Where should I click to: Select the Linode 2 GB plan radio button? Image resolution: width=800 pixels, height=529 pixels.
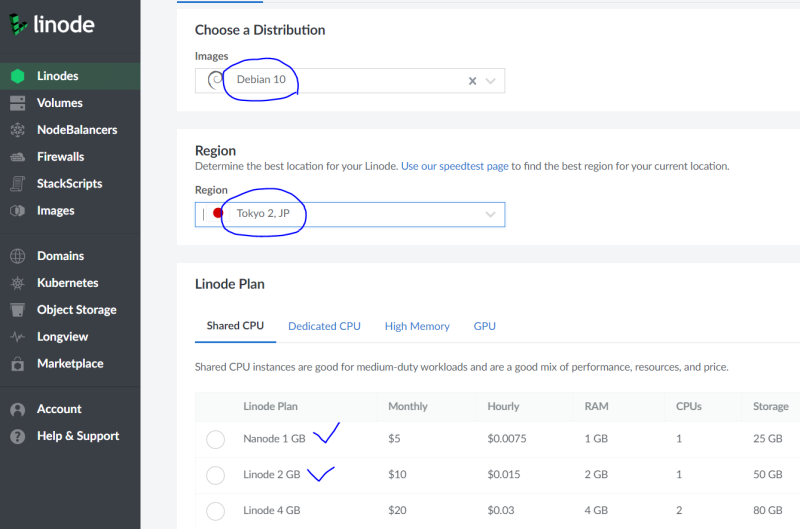(x=215, y=475)
